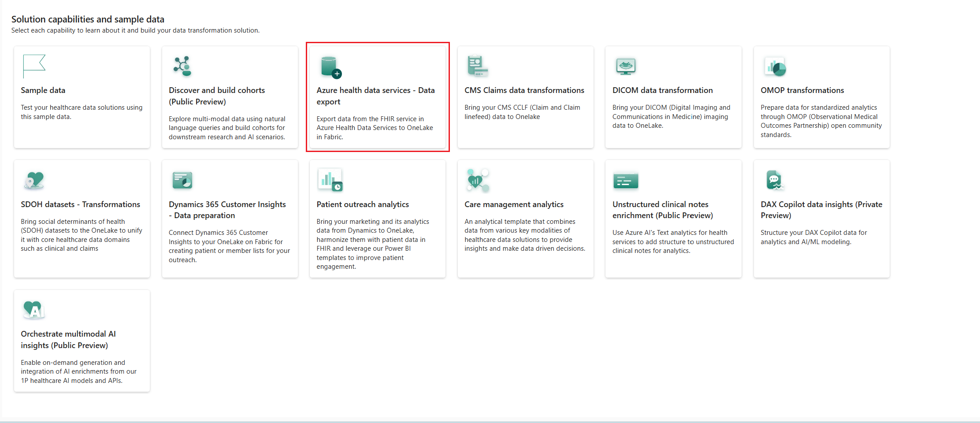Image resolution: width=980 pixels, height=423 pixels.
Task: Click 'Enable on-demand generation' description text
Action: 78,371
